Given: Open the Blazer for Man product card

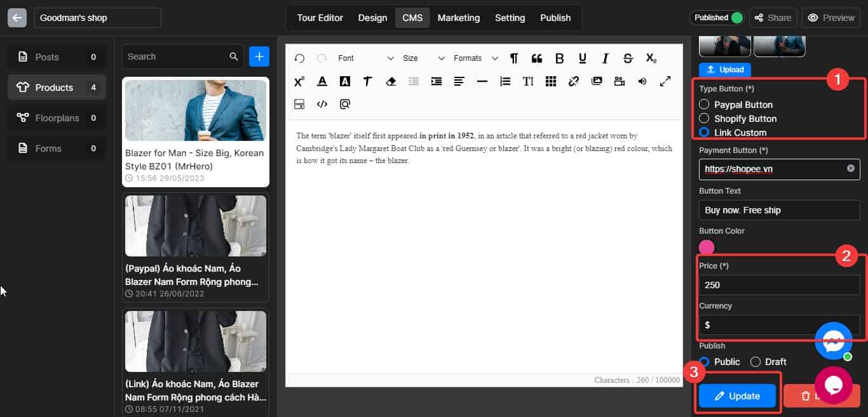Looking at the screenshot, I should (196, 132).
